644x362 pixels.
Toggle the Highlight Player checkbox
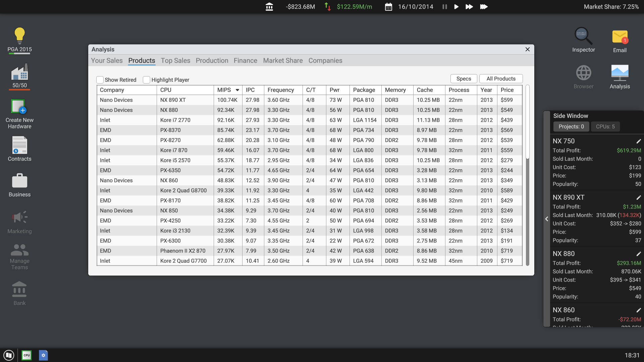[x=147, y=80]
